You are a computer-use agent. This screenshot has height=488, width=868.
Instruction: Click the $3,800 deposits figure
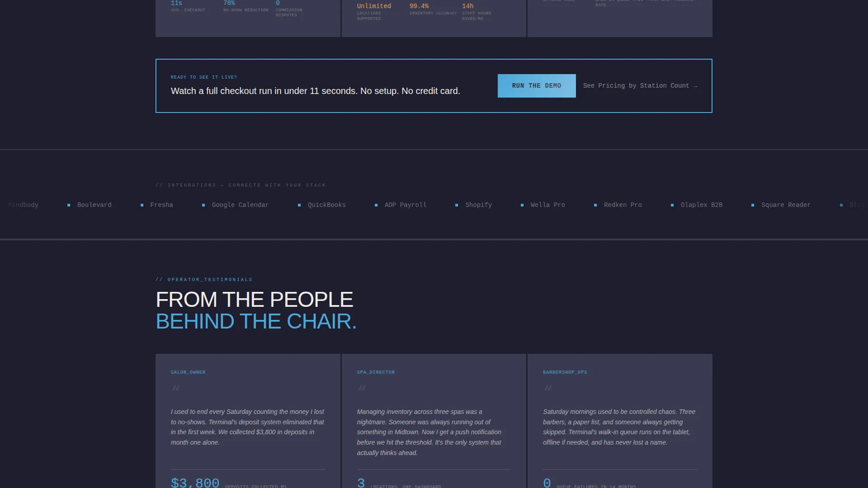point(195,483)
